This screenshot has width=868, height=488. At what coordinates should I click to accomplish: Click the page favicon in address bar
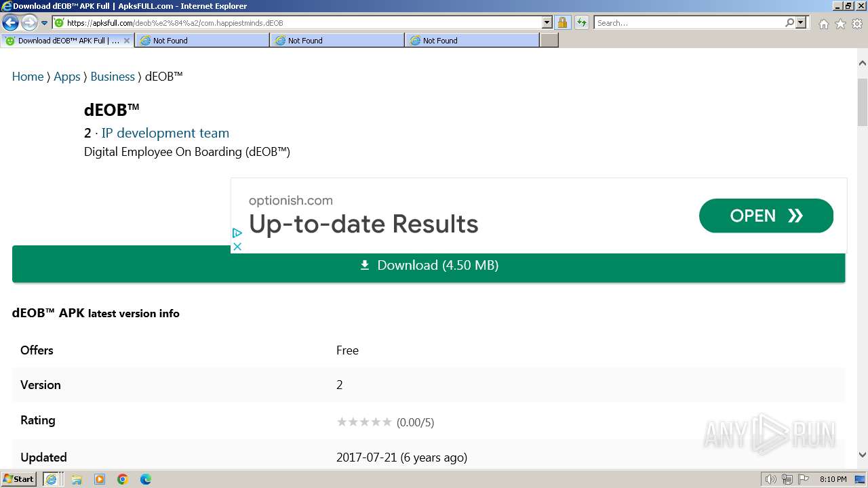click(59, 23)
